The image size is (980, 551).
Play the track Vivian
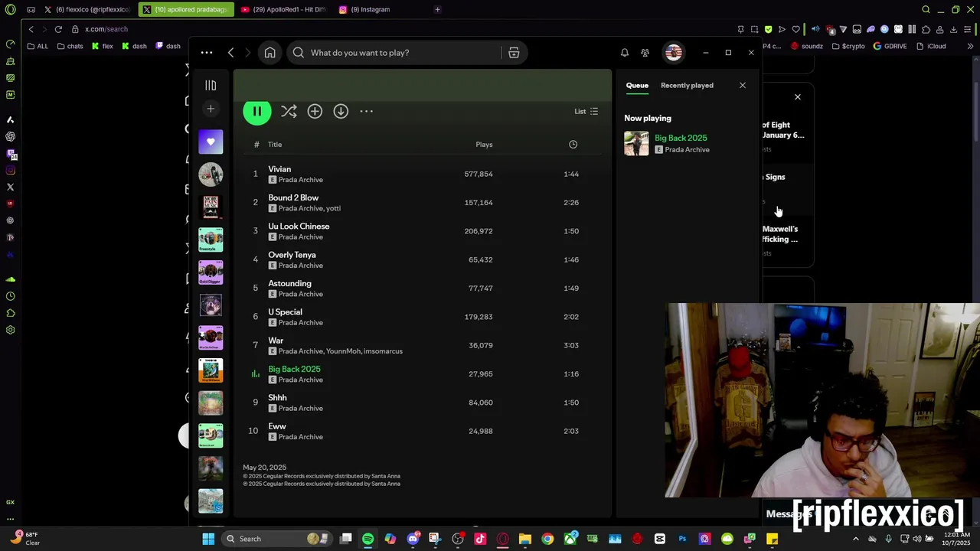click(x=279, y=169)
